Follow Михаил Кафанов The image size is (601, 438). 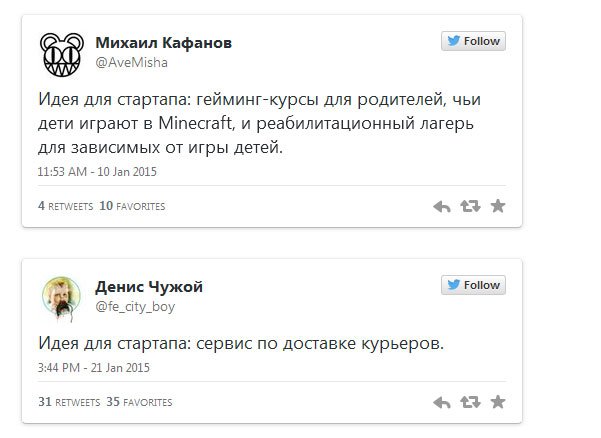(473, 41)
